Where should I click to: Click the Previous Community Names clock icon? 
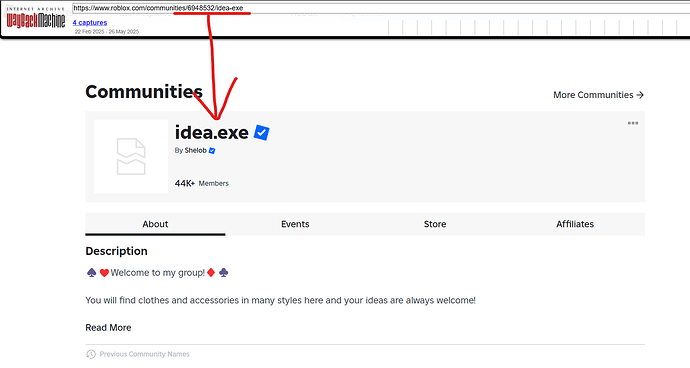tap(91, 354)
